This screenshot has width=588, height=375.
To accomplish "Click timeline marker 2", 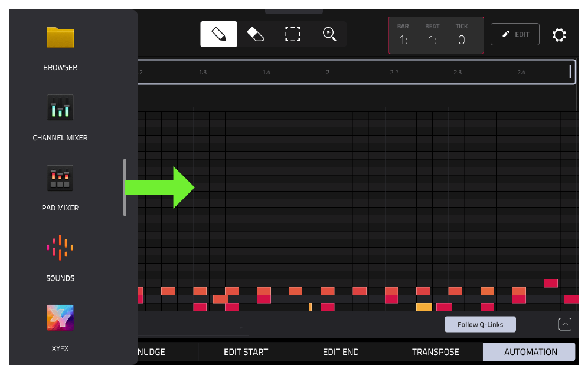I will pyautogui.click(x=328, y=72).
